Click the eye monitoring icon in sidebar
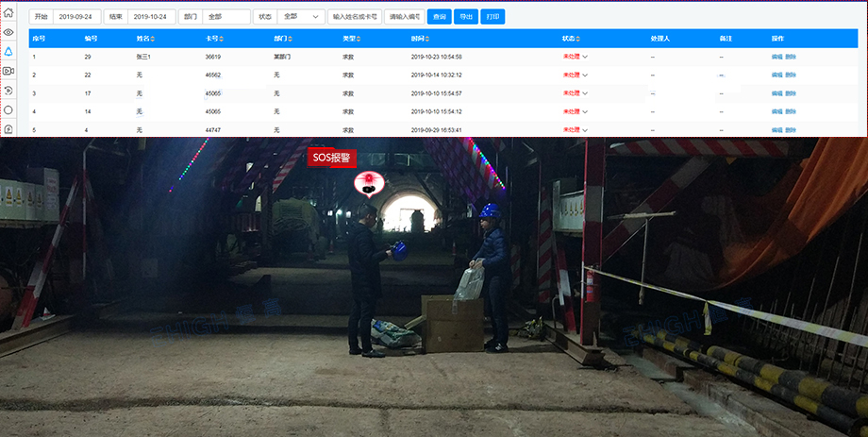Screen dimensions: 868x437 pos(8,32)
